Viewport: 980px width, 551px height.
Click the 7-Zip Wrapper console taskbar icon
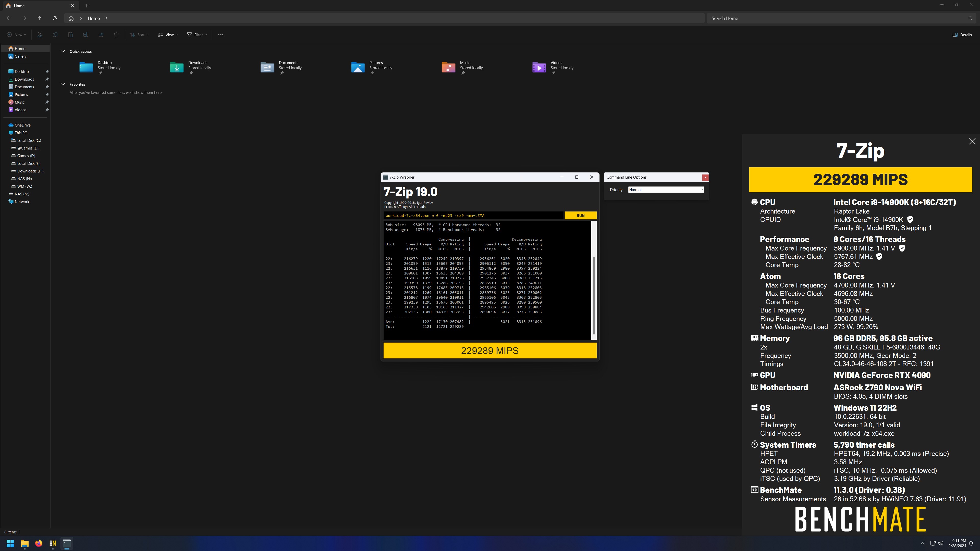(67, 543)
